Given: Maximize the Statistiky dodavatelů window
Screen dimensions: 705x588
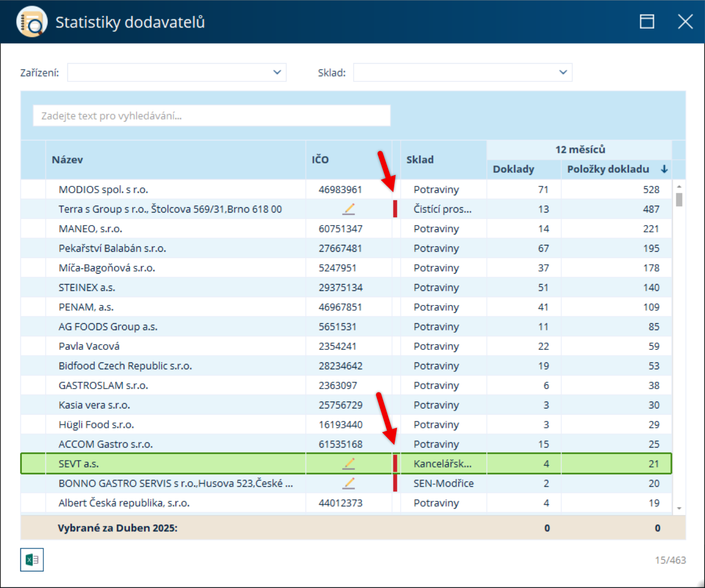Looking at the screenshot, I should click(647, 21).
